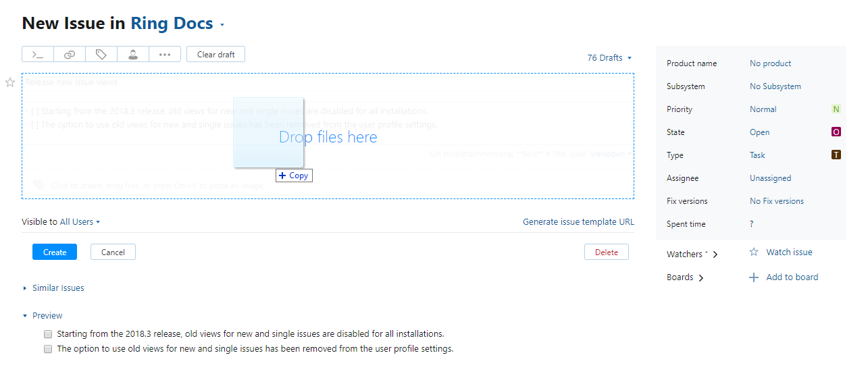Select the No Subsystem field value

point(775,86)
